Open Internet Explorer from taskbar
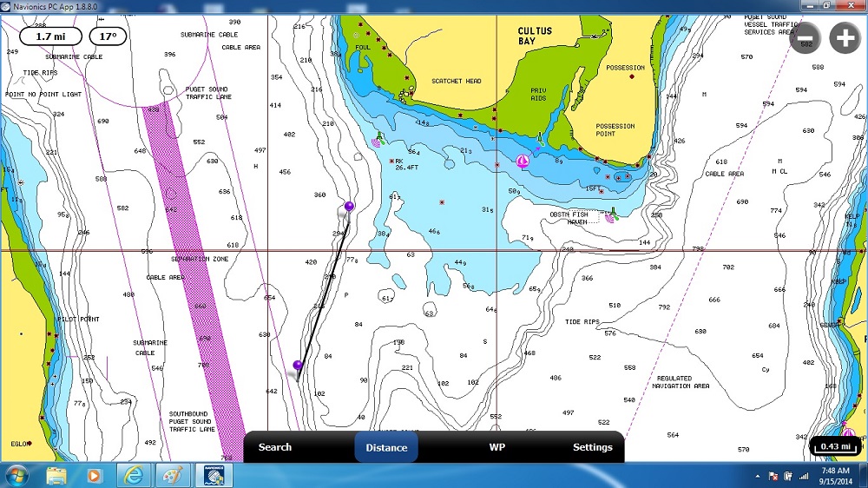The width and height of the screenshot is (868, 488). point(134,476)
